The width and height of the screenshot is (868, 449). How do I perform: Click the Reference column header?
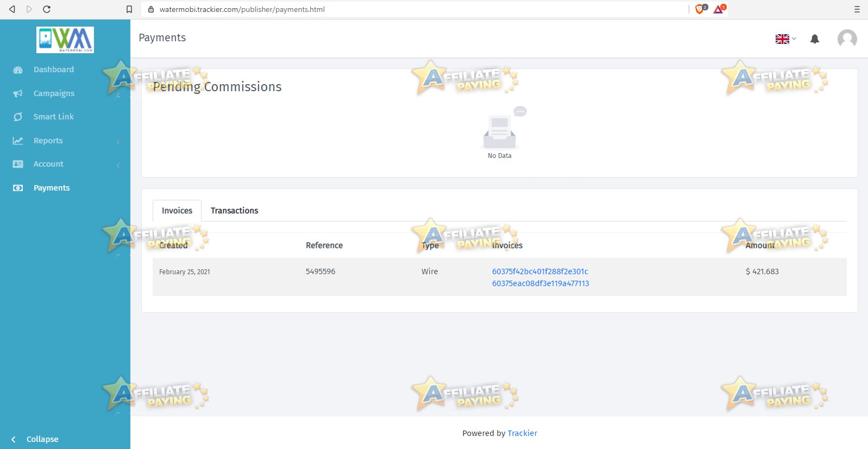[x=324, y=245]
